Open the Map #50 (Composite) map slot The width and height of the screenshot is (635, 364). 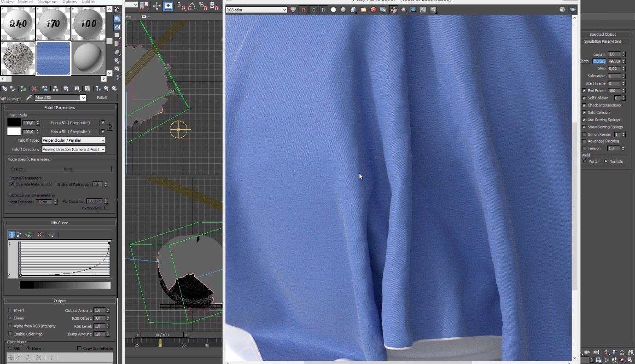(x=70, y=122)
